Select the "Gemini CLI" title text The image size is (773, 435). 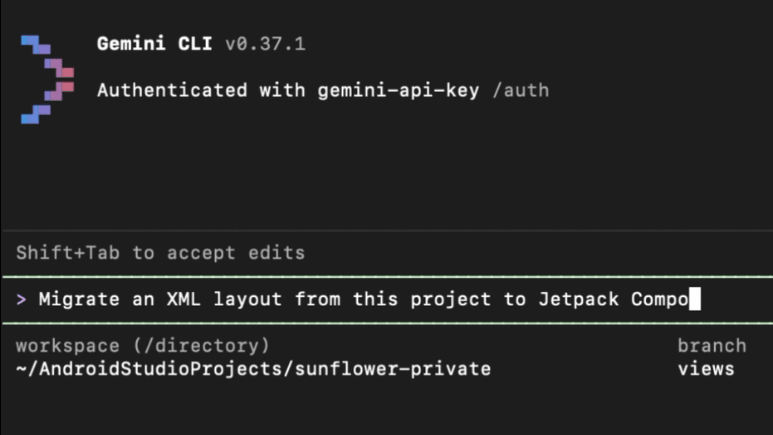(x=155, y=45)
